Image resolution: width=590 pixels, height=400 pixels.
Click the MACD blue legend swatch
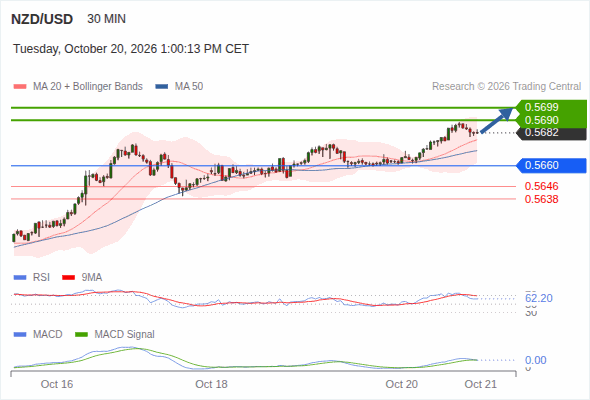tap(20, 335)
